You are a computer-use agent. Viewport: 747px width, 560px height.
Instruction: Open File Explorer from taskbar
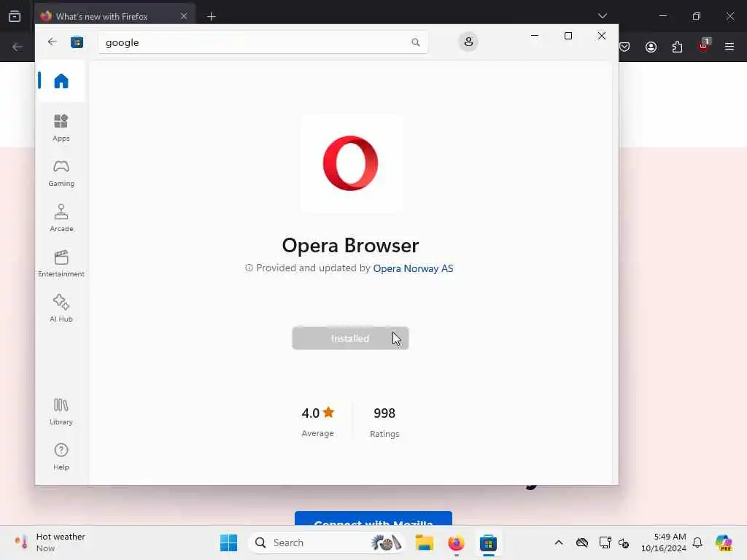click(x=424, y=542)
